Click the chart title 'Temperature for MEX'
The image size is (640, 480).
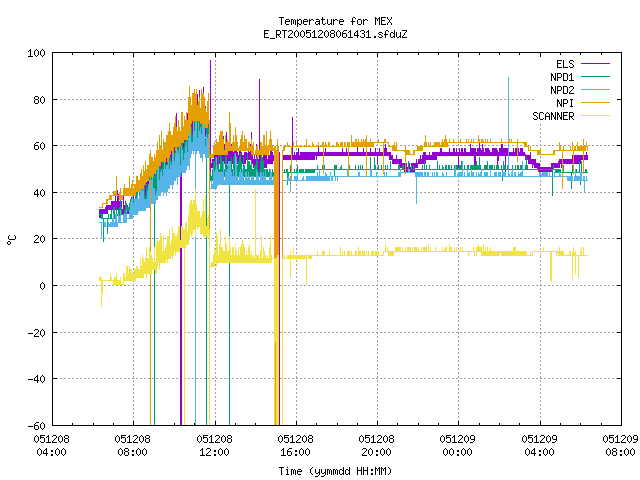[x=335, y=21]
